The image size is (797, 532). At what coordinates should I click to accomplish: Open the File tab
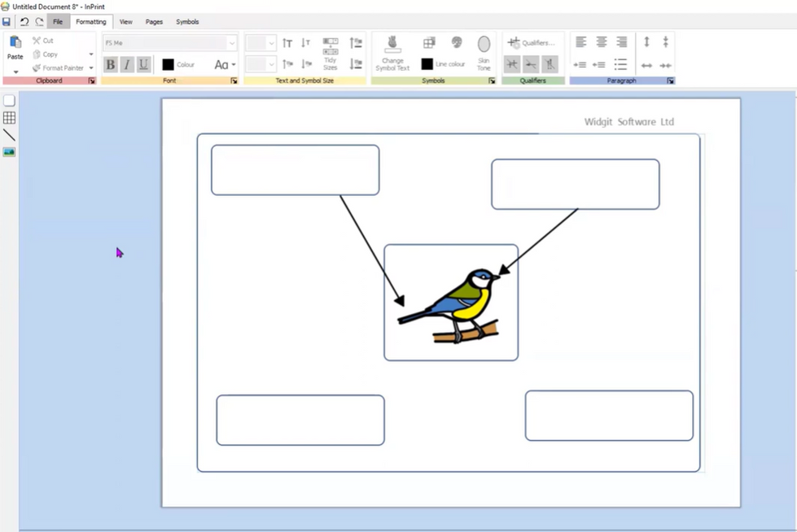coord(58,22)
